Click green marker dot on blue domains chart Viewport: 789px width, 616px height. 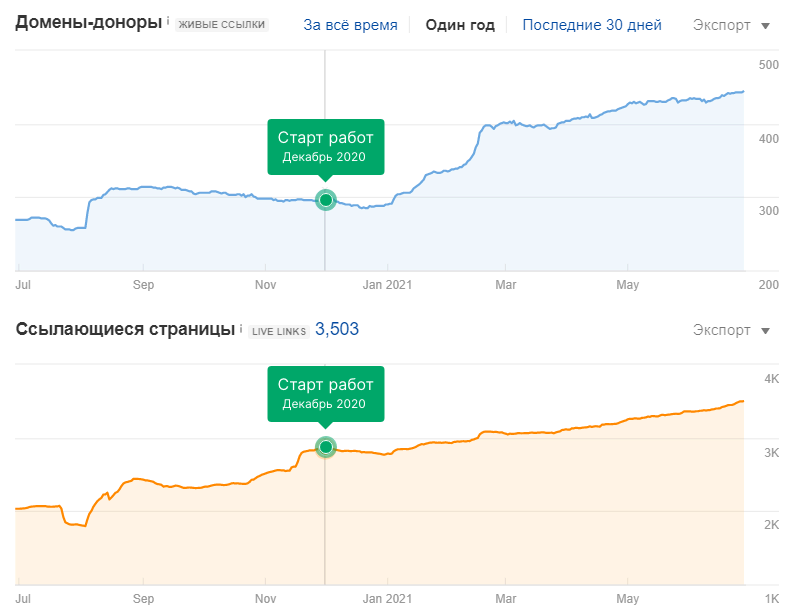(325, 200)
